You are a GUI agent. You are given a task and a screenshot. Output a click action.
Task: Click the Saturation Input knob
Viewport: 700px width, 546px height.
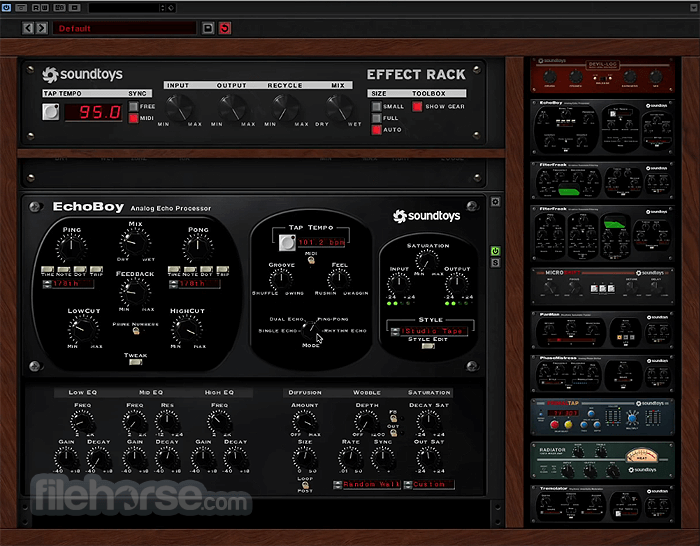[398, 283]
